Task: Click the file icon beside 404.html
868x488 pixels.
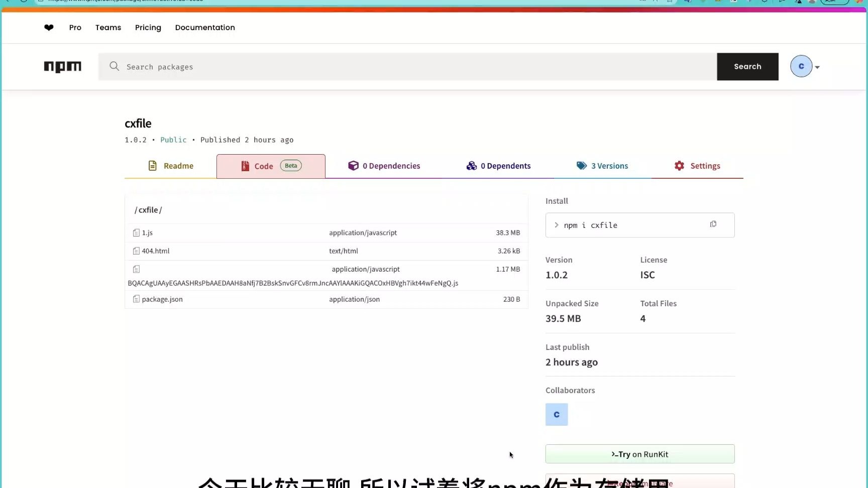Action: pyautogui.click(x=136, y=251)
